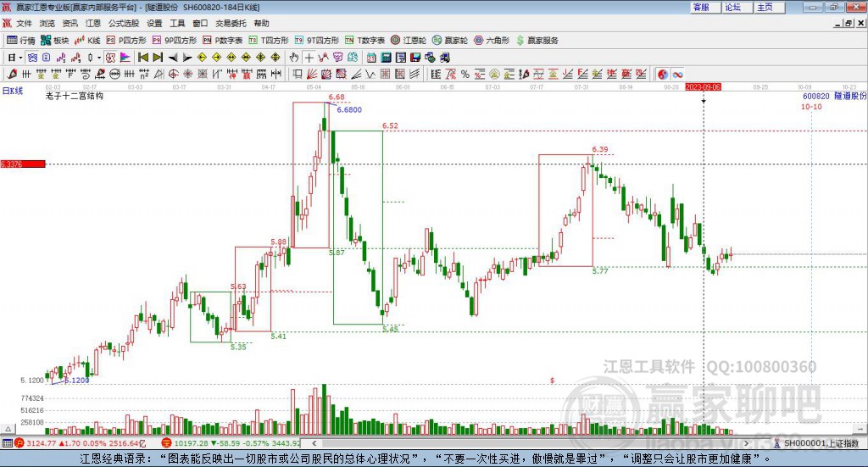This screenshot has height=467, width=868.
Task: Select the rectangle box drawing tool
Action: (298, 74)
